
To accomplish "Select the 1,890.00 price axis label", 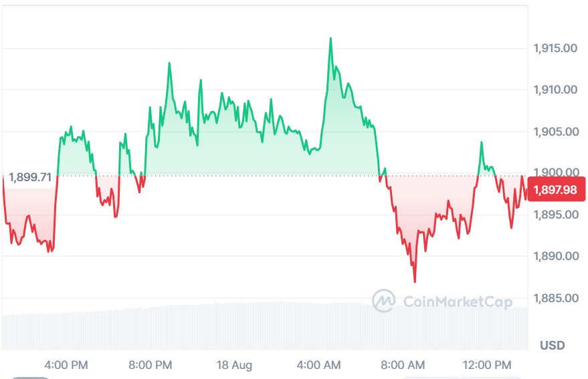I will (x=556, y=256).
